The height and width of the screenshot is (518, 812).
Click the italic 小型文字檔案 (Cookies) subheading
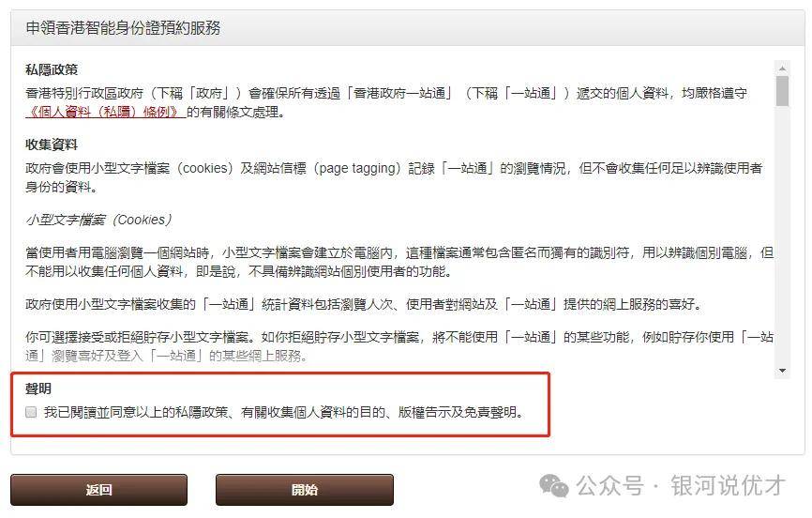[98, 220]
